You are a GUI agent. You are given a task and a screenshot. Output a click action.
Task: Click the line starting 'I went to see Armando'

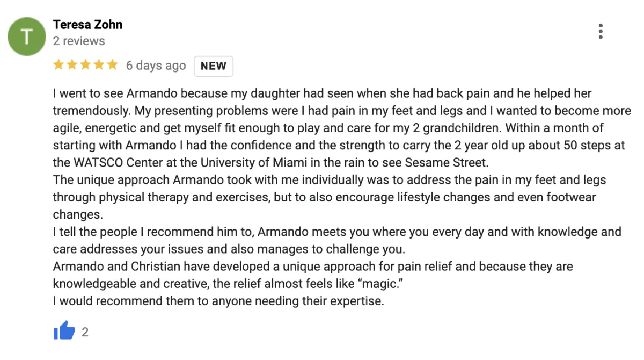pos(322,93)
